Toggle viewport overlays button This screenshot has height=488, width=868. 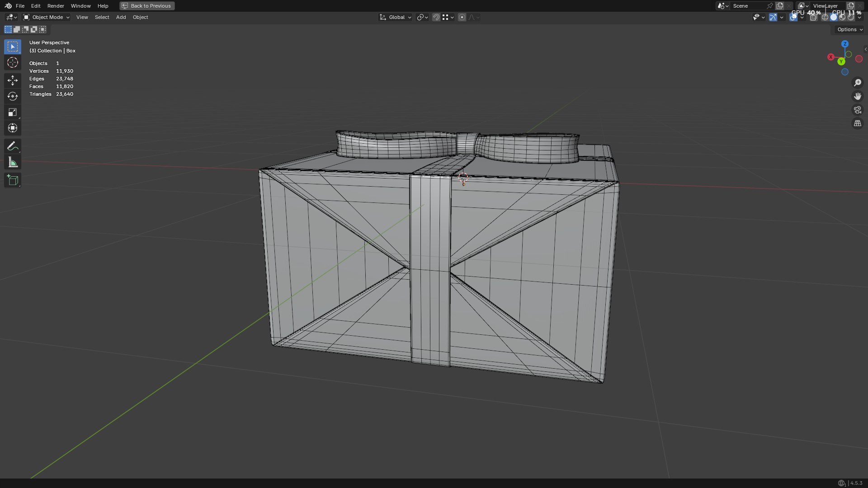793,17
